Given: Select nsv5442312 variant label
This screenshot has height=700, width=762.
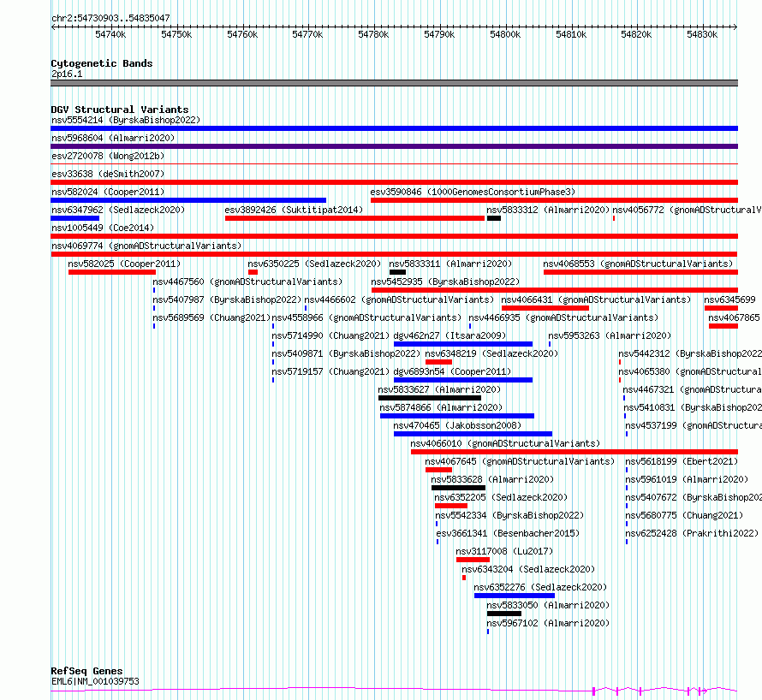Looking at the screenshot, I should [690, 353].
